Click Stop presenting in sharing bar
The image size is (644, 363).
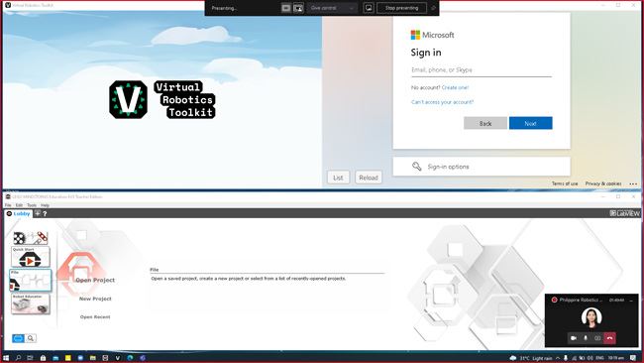point(401,8)
